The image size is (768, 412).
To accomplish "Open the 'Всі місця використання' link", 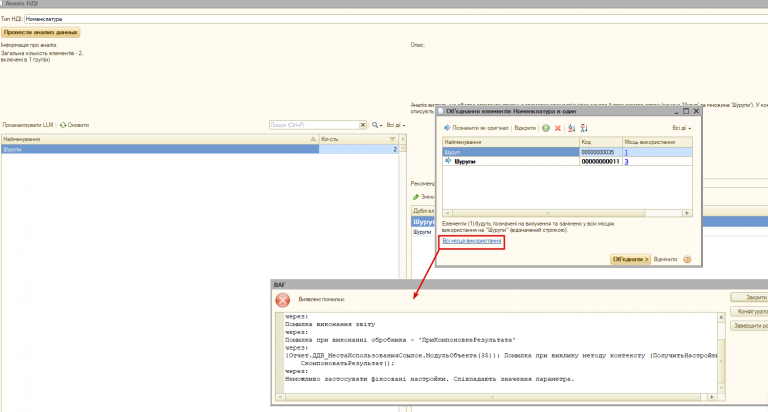I will [472, 241].
